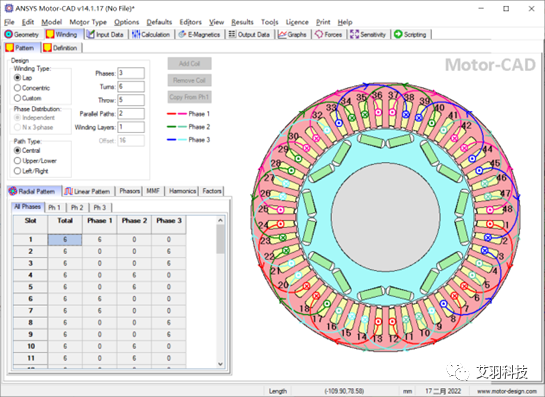Open the Results menu

(x=242, y=22)
